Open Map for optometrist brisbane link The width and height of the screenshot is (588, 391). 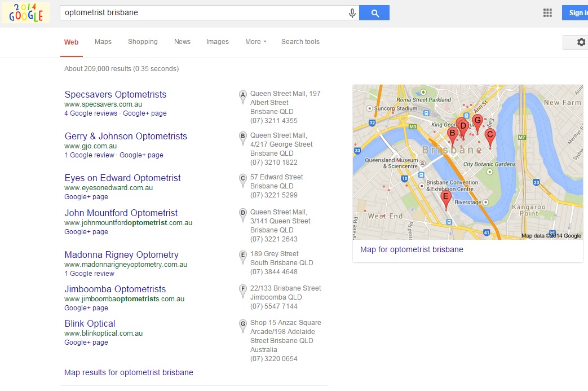pyautogui.click(x=412, y=249)
